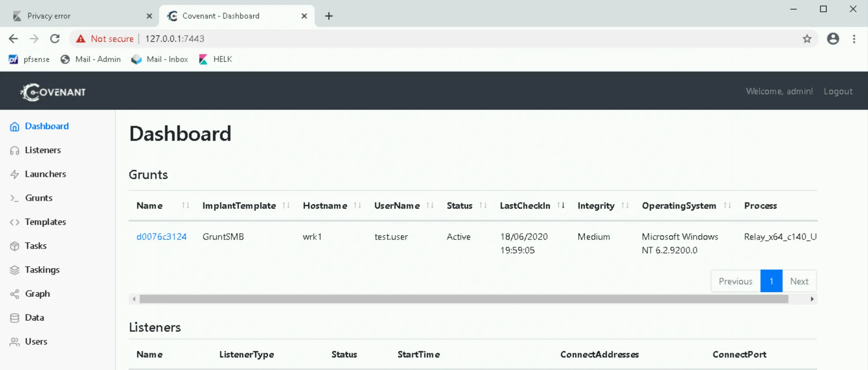The width and height of the screenshot is (868, 370).
Task: Open Listeners in the sidebar
Action: click(x=43, y=150)
